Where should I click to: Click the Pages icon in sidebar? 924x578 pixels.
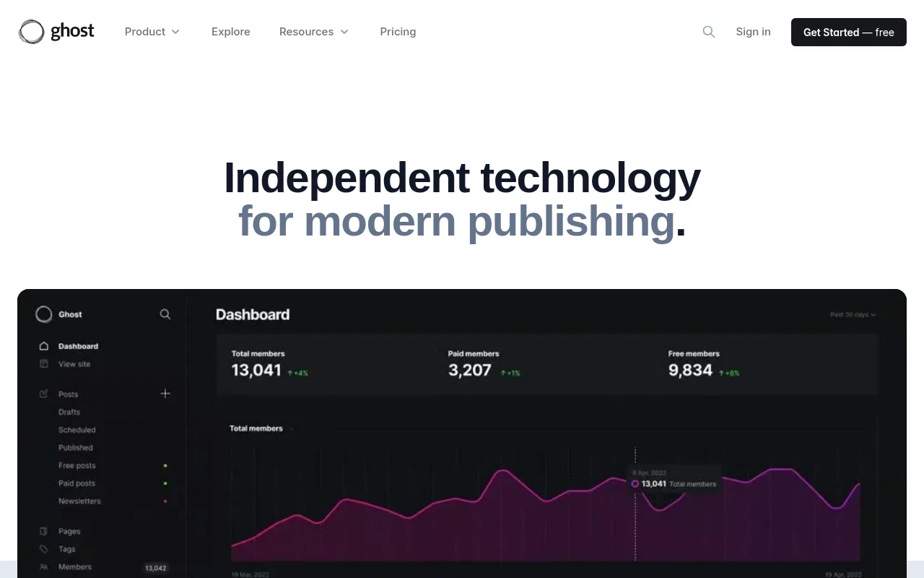tap(44, 531)
